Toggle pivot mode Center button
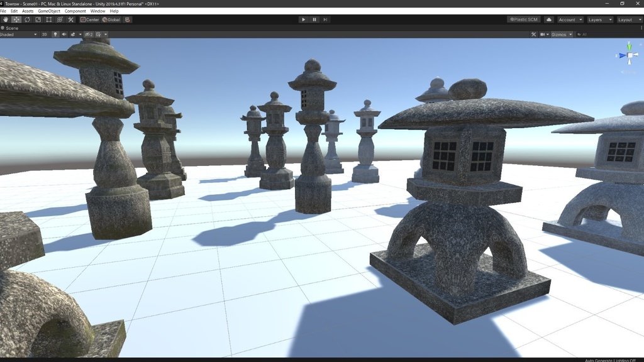This screenshot has height=362, width=644. pyautogui.click(x=90, y=19)
